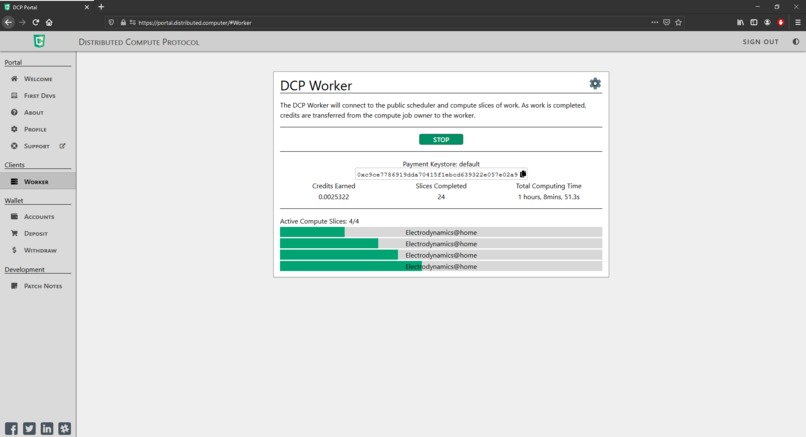
Task: Open a new browser tab
Action: [101, 7]
